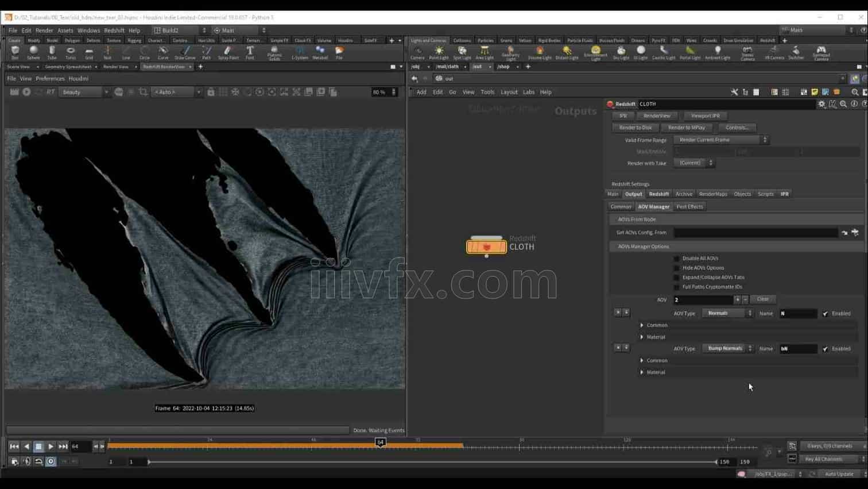This screenshot has width=868, height=489.
Task: Open the Normals AOV Type dropdown
Action: [727, 313]
